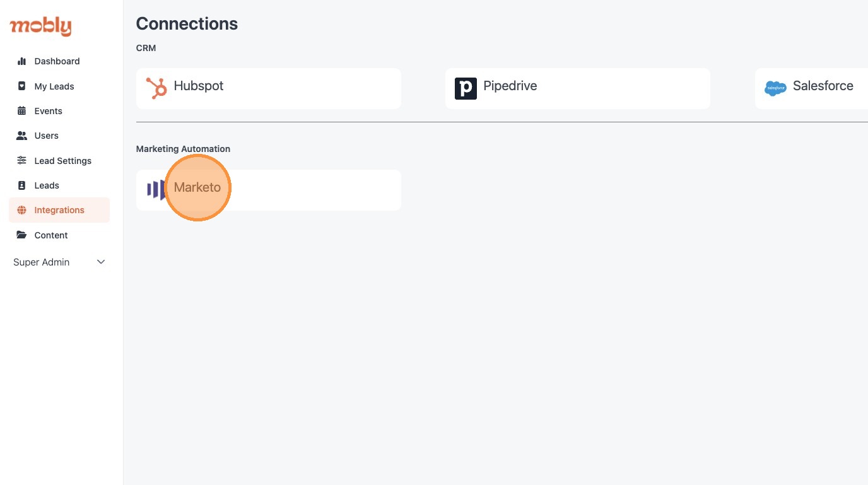
Task: Click the mobly logo
Action: [x=40, y=26]
